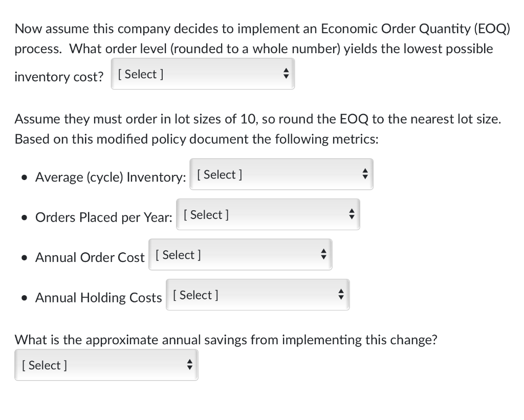The width and height of the screenshot is (524, 420).
Task: Click the arrow icon in the inventory cost dropdown
Action: (287, 75)
